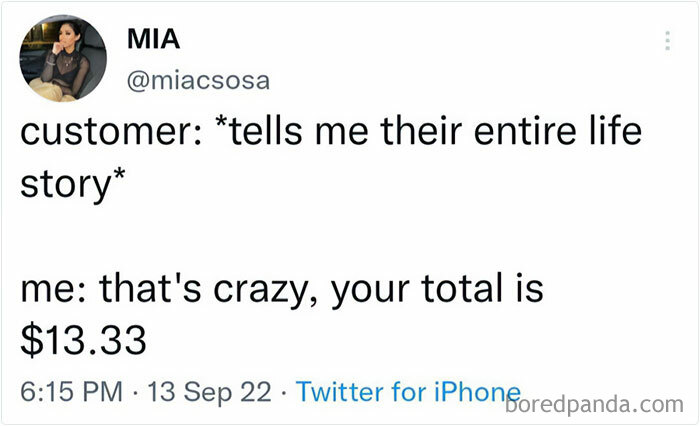Image resolution: width=700 pixels, height=426 pixels.
Task: Click the "entire life" words in the tweet
Action: [x=558, y=130]
